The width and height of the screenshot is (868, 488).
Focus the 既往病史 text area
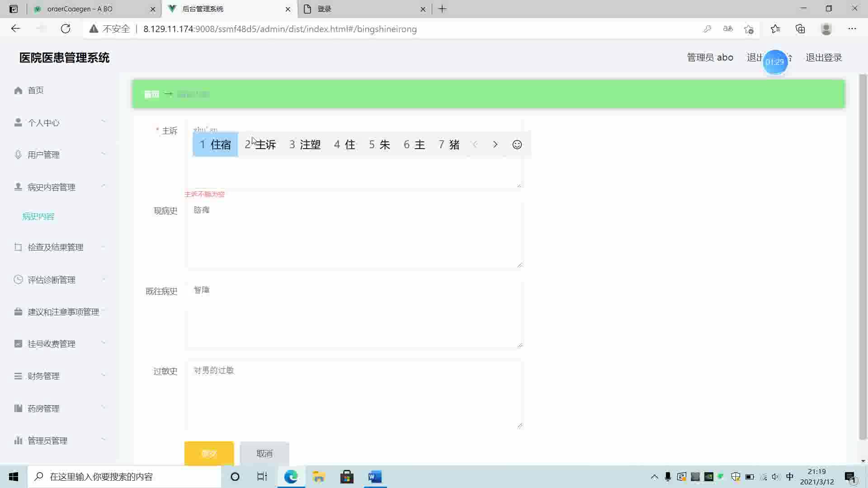354,314
